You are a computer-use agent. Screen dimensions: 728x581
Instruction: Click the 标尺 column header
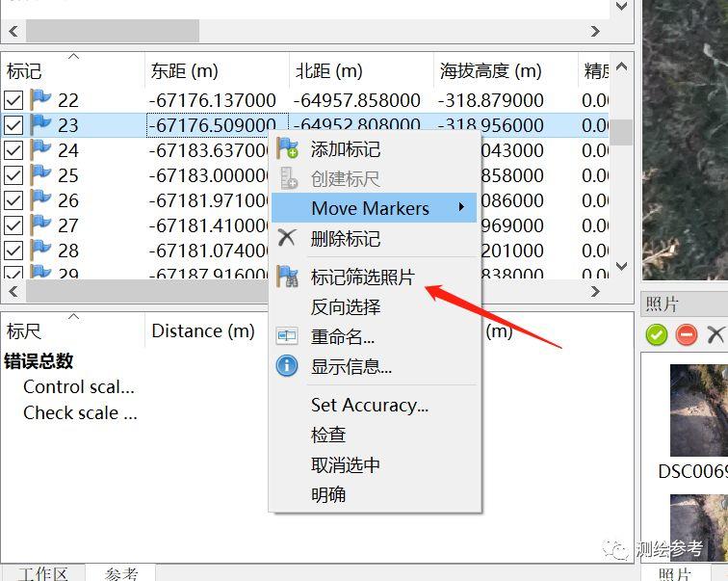pyautogui.click(x=73, y=331)
